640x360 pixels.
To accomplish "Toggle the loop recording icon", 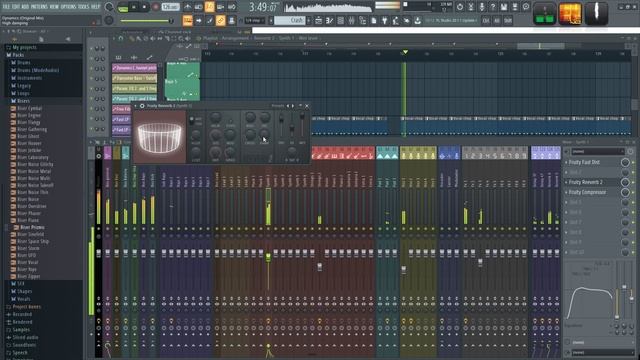I will pos(231,7).
